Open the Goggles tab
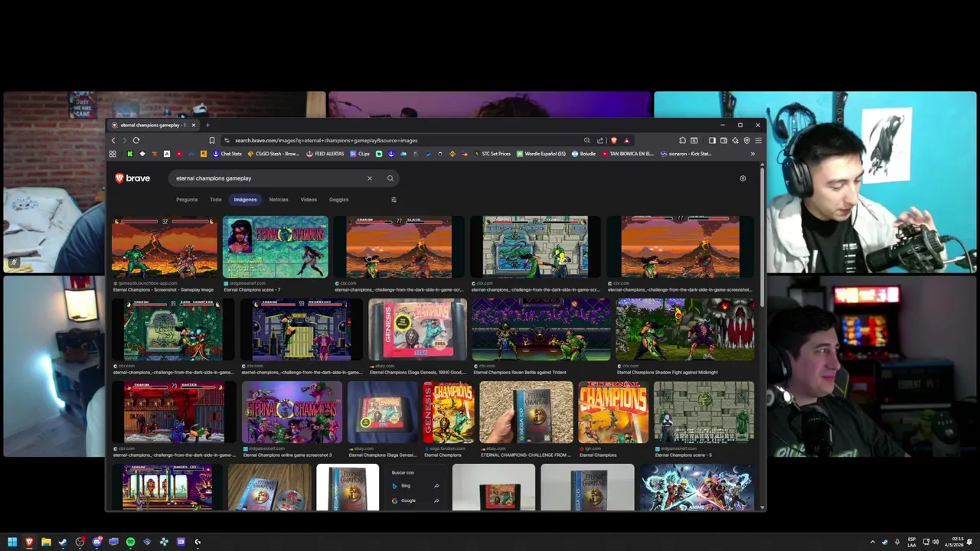Image resolution: width=980 pixels, height=551 pixels. click(338, 200)
